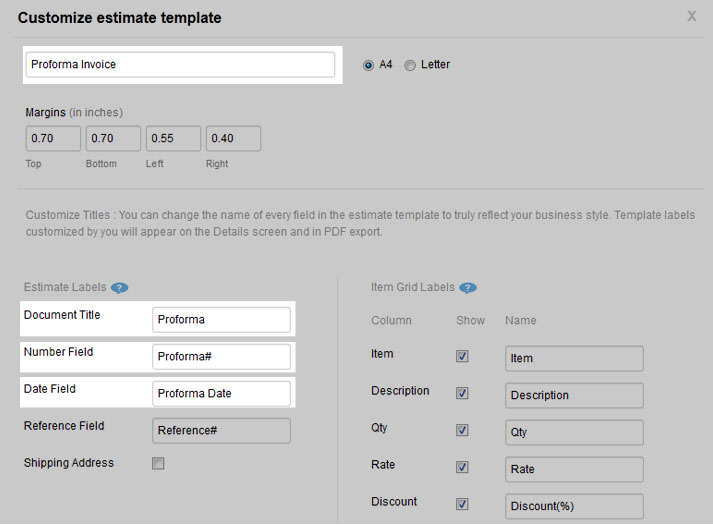This screenshot has width=713, height=525.
Task: Uncheck Show for the Discount column
Action: (462, 504)
